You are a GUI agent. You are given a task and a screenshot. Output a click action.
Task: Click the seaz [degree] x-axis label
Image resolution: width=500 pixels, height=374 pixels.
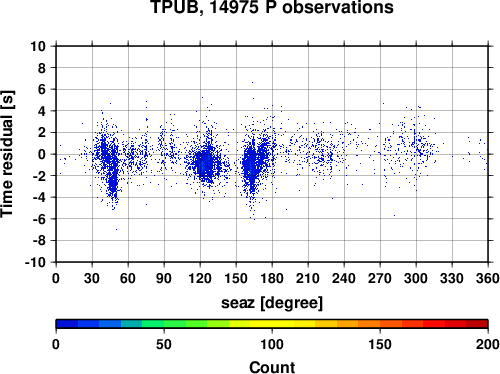tap(272, 303)
